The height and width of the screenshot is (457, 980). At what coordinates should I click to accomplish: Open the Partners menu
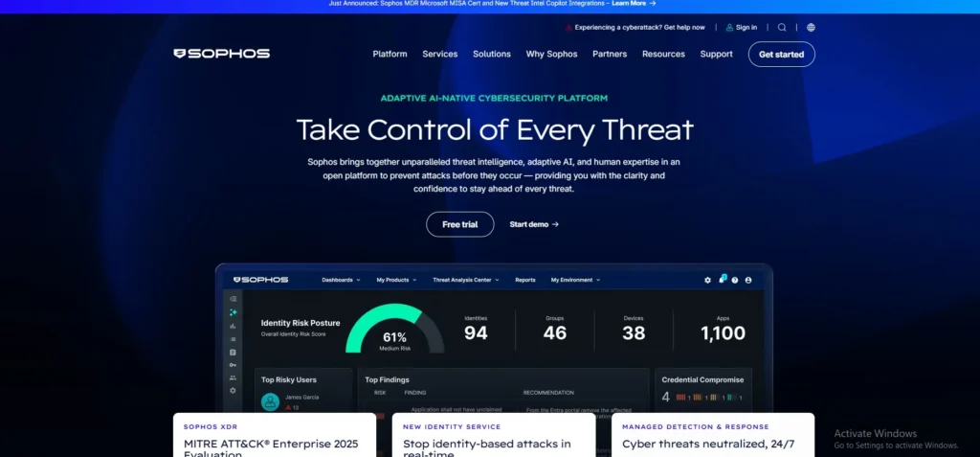coord(610,54)
